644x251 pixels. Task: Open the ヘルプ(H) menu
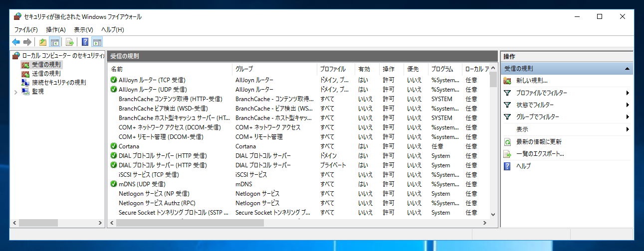(x=112, y=30)
